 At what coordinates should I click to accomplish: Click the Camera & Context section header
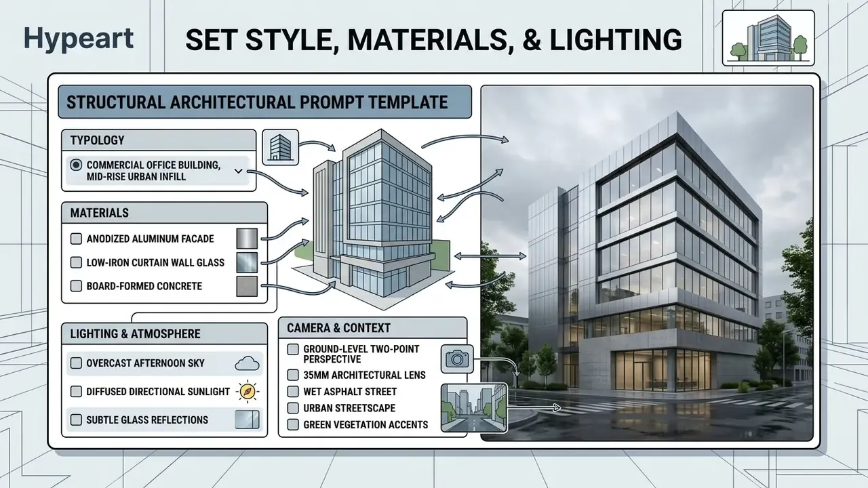point(372,328)
